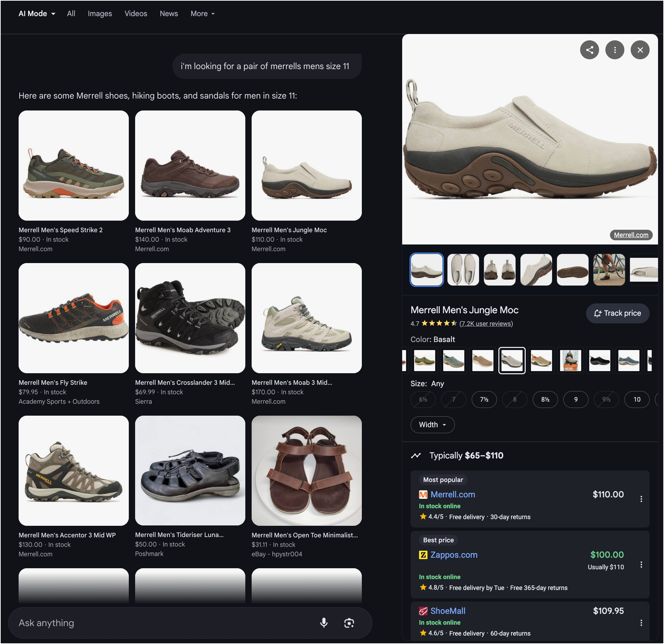Screen dimensions: 664x644
Task: Select unavailable size 6½
Action: (x=423, y=400)
